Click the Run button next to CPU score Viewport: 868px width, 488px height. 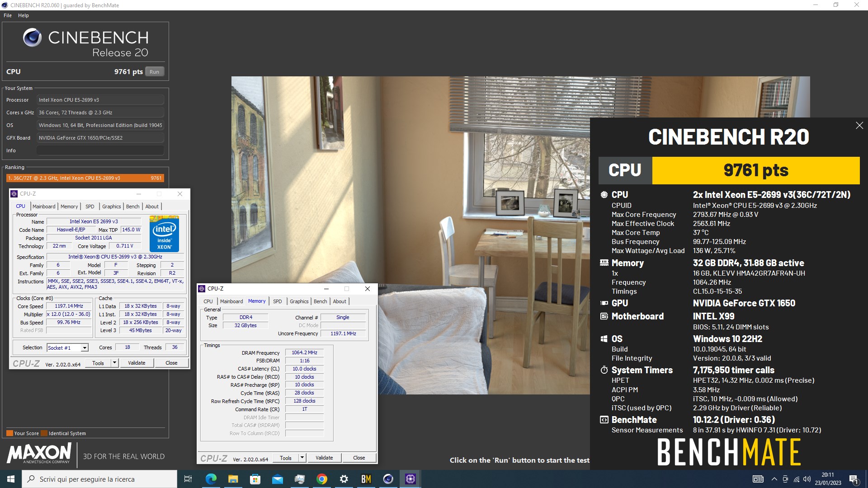[x=154, y=72]
